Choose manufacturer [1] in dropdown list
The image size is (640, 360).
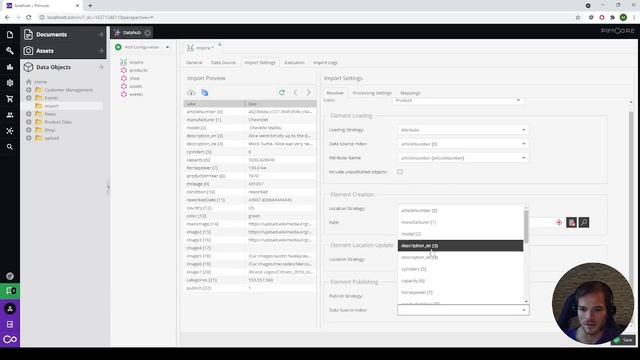(x=460, y=222)
